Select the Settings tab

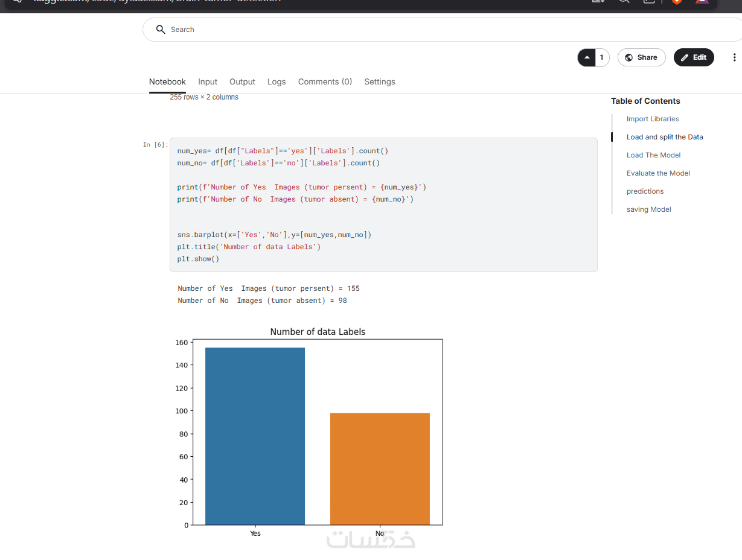[380, 81]
